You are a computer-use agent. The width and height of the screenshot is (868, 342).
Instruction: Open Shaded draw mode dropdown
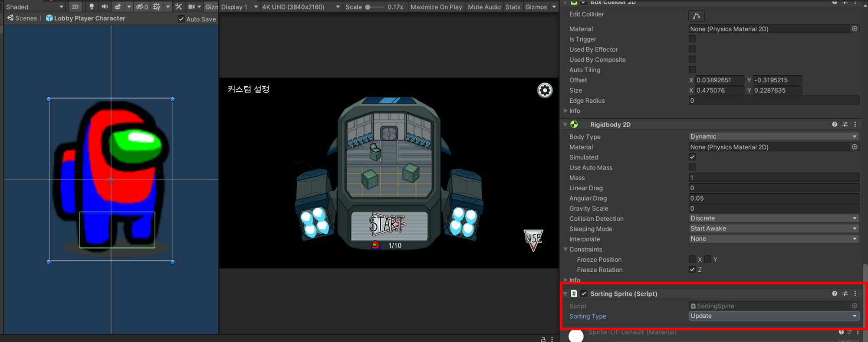34,7
